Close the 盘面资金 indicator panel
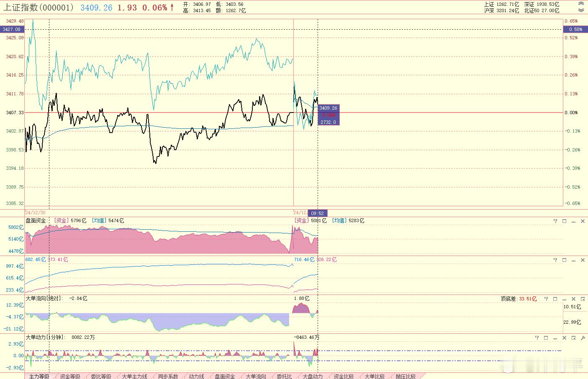The height and width of the screenshot is (379, 588). coord(583,221)
